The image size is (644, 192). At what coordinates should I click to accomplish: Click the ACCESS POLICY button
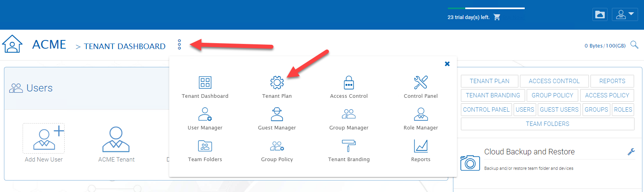(607, 95)
